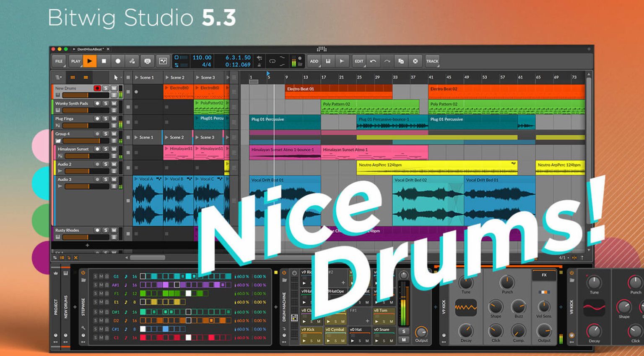Click the Redo arrow icon

(x=387, y=61)
